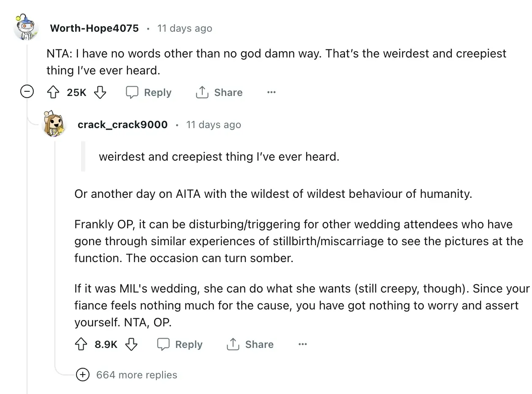Click the vertical thread line under crack_crack9000
The height and width of the screenshot is (394, 532).
[x=55, y=254]
